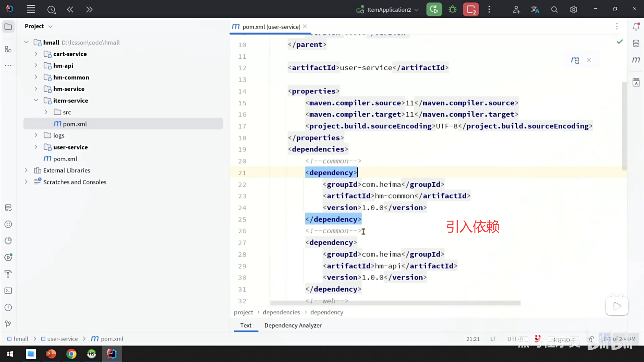Image resolution: width=644 pixels, height=362 pixels.
Task: Open Notifications bell panel
Action: tap(636, 26)
